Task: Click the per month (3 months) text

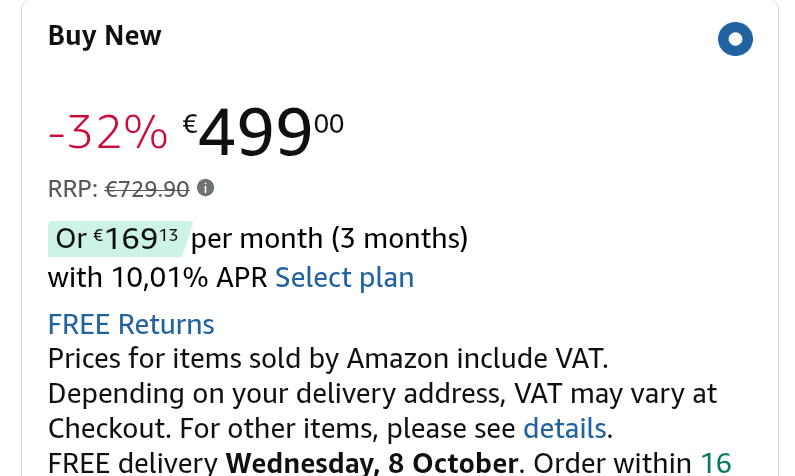Action: click(x=330, y=239)
